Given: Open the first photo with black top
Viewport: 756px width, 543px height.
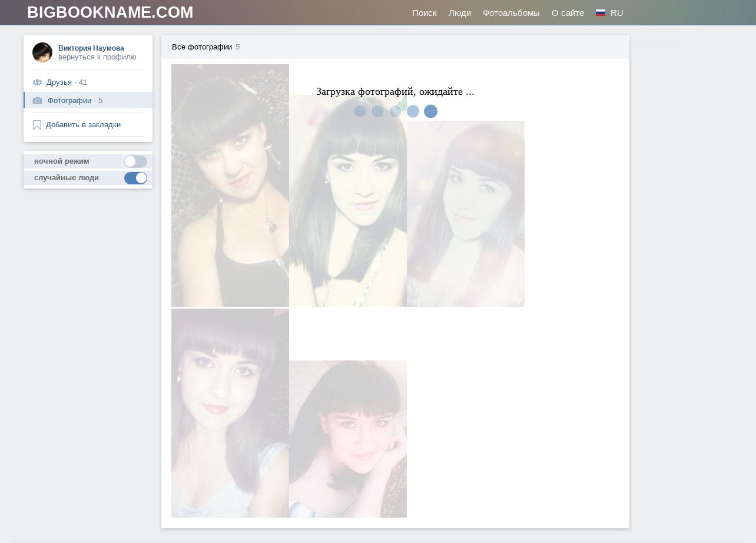Looking at the screenshot, I should tap(230, 186).
